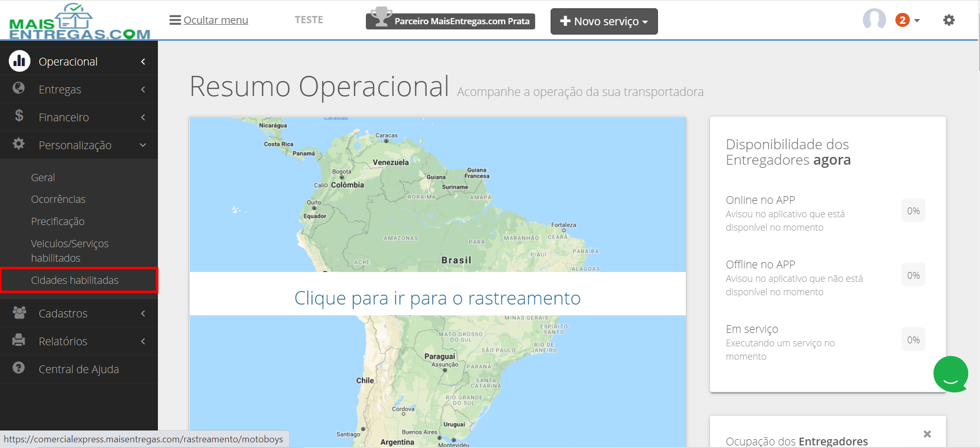The image size is (980, 448).
Task: Click Clique para ir para o rastreamento
Action: click(438, 298)
